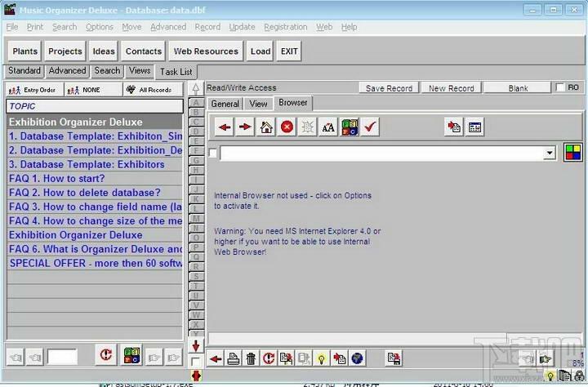588x387 pixels.
Task: Jump to letter M in alphabet strip
Action: [196, 219]
